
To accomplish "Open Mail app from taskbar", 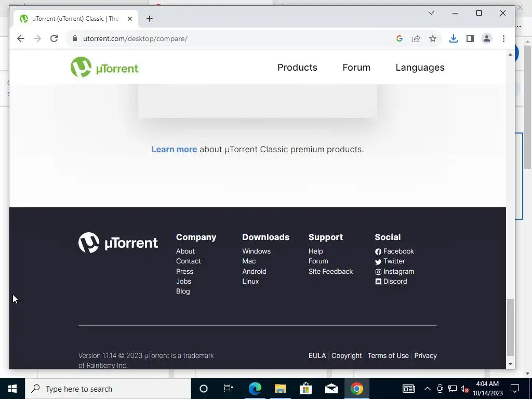I will (331, 389).
